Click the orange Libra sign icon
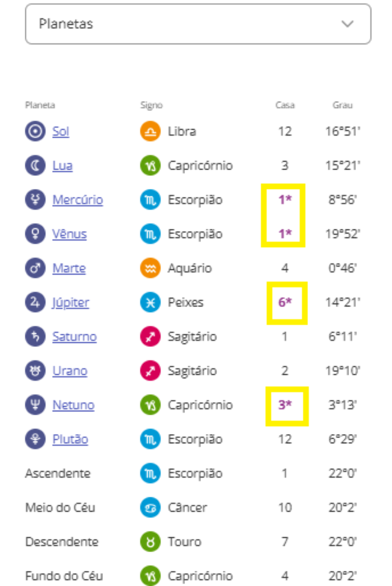The width and height of the screenshot is (392, 586). [x=150, y=132]
